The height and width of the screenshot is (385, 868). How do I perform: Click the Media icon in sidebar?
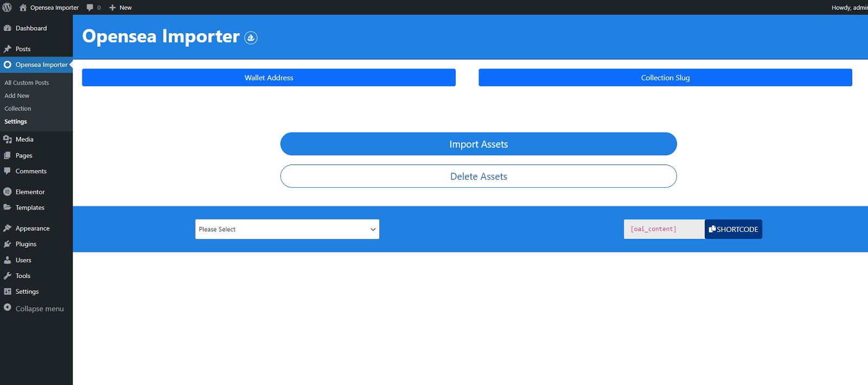click(8, 140)
